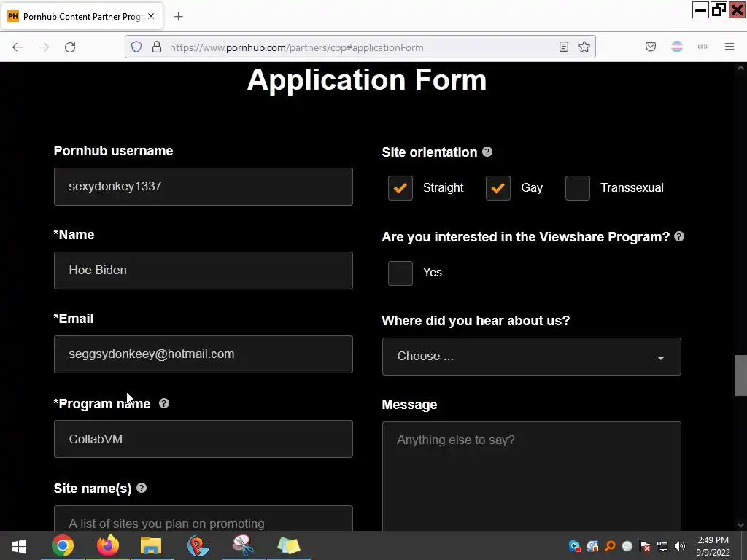Click the Email input field
Viewport: 747px width, 560px height.
point(204,354)
